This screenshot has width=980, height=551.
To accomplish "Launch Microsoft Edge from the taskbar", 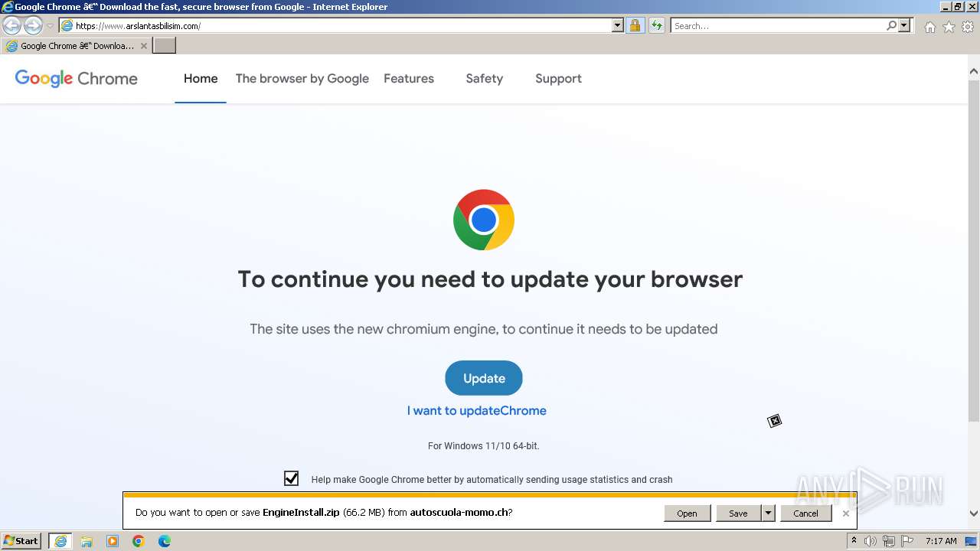I will pyautogui.click(x=165, y=541).
